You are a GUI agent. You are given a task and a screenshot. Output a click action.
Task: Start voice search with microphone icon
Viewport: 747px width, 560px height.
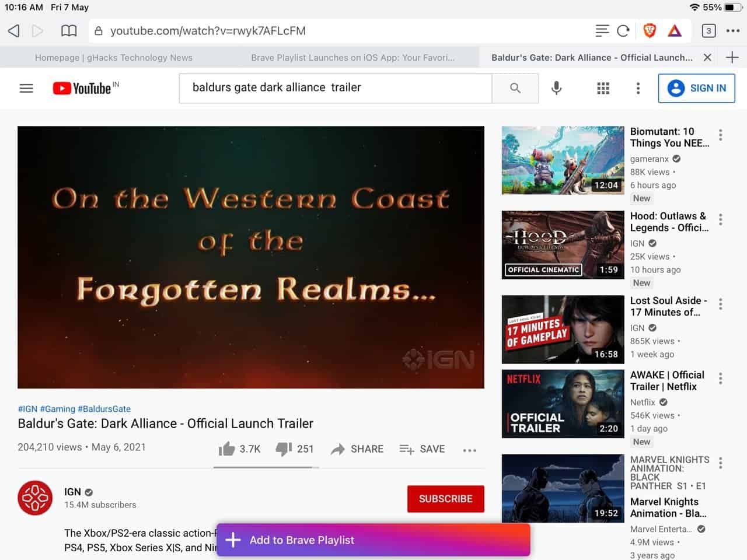click(x=557, y=88)
